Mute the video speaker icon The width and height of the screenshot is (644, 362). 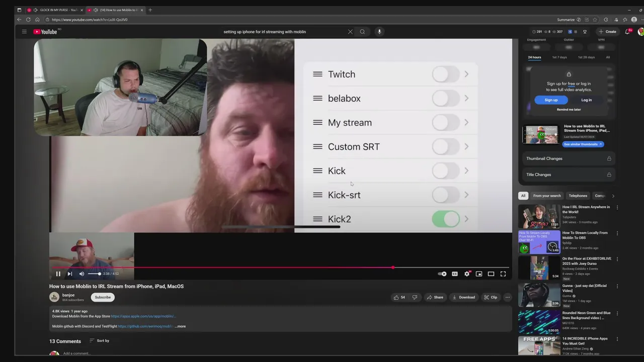click(x=82, y=274)
